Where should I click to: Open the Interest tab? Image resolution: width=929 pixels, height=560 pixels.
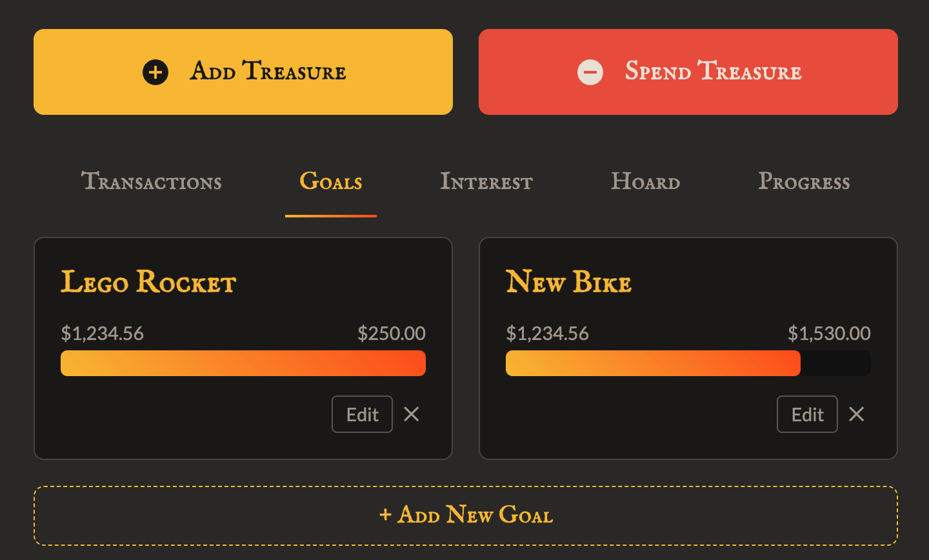click(486, 182)
